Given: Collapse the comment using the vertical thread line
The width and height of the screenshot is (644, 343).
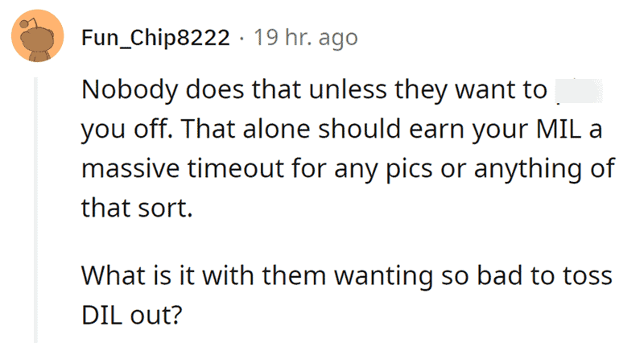Looking at the screenshot, I should pos(35,210).
